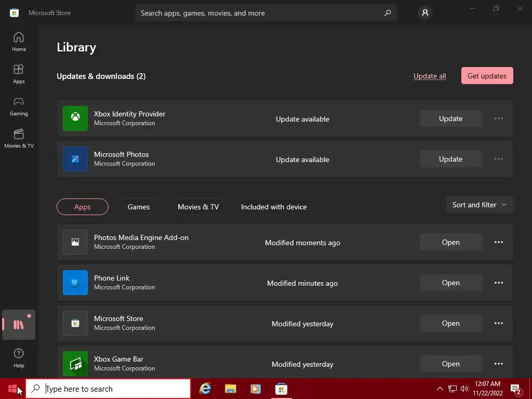532x399 pixels.
Task: Click the Xbox Identity Provider title text
Action: (x=129, y=114)
